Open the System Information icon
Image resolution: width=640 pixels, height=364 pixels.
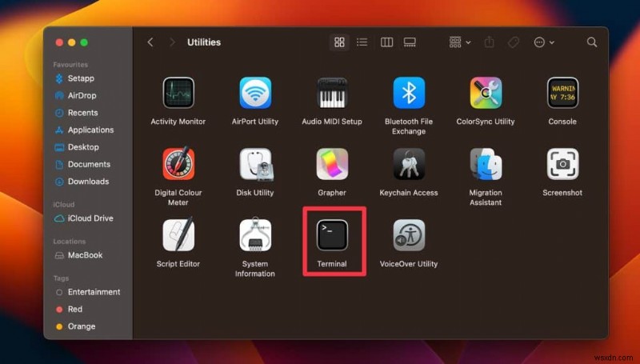tap(255, 234)
